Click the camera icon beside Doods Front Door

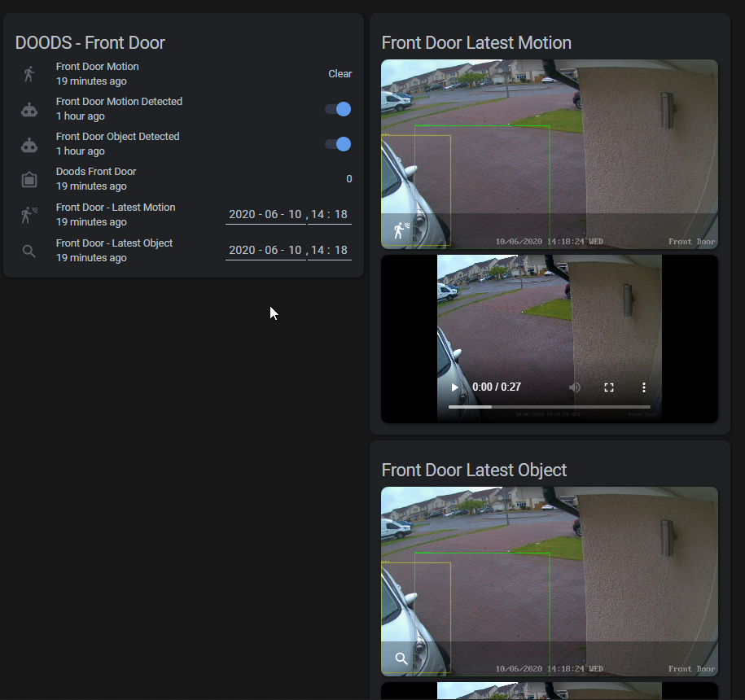coord(28,179)
